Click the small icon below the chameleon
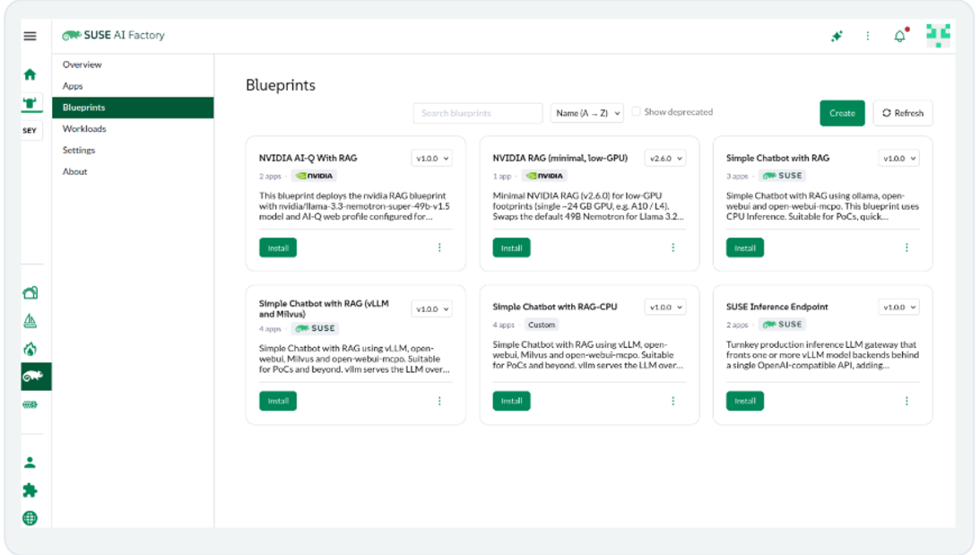 (30, 404)
